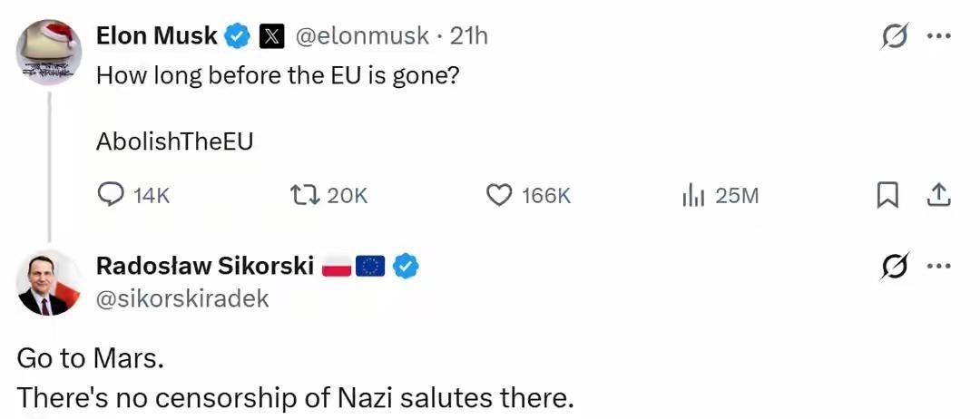Open the 21h timestamp link
This screenshot has width=980, height=419.
pos(469,36)
